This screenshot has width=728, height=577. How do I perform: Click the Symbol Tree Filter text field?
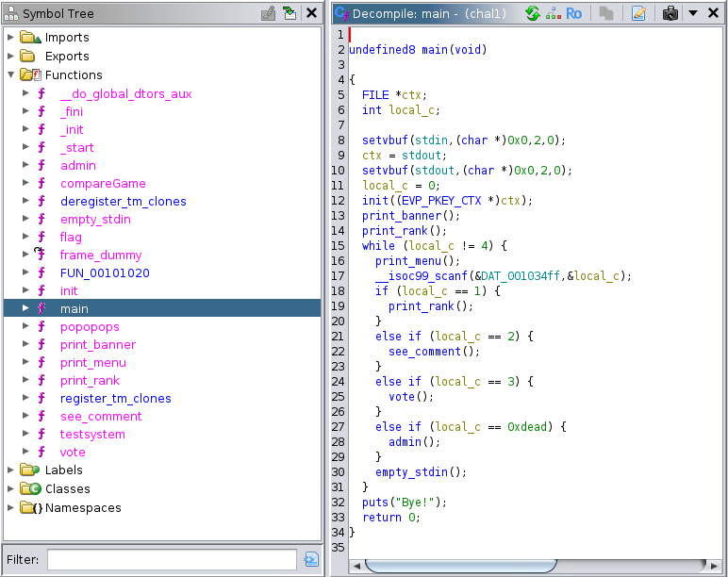point(172,559)
